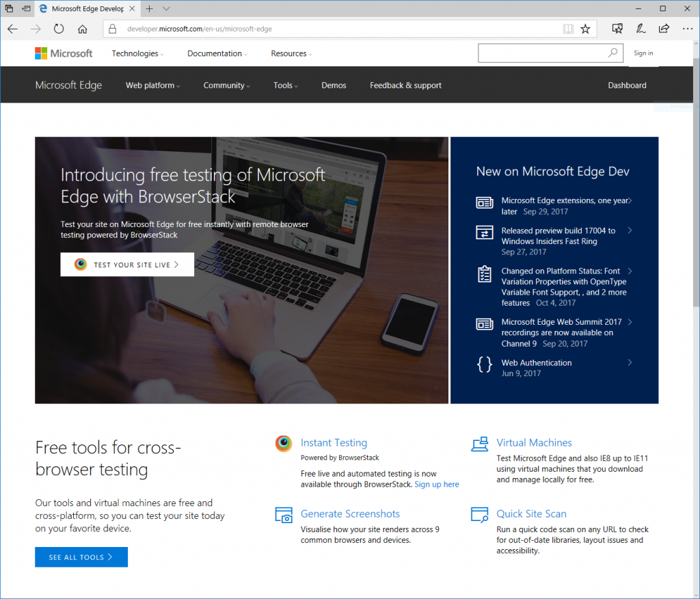This screenshot has width=700, height=599.
Task: Open the Hub favorites panel
Action: tap(617, 29)
